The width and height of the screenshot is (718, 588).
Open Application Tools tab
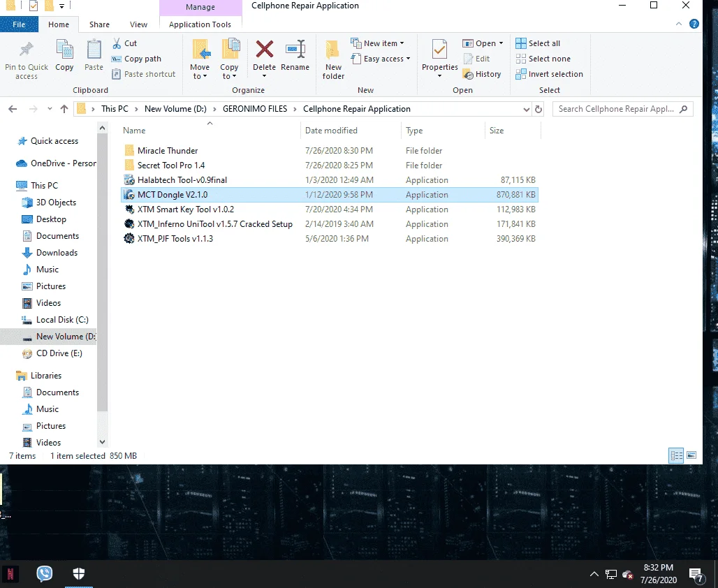[200, 24]
